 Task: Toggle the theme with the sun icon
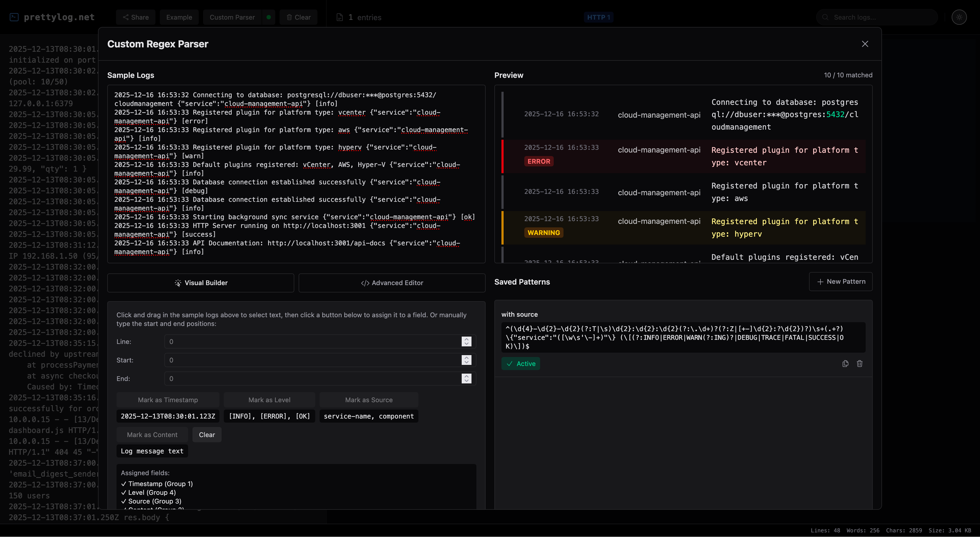pos(960,17)
